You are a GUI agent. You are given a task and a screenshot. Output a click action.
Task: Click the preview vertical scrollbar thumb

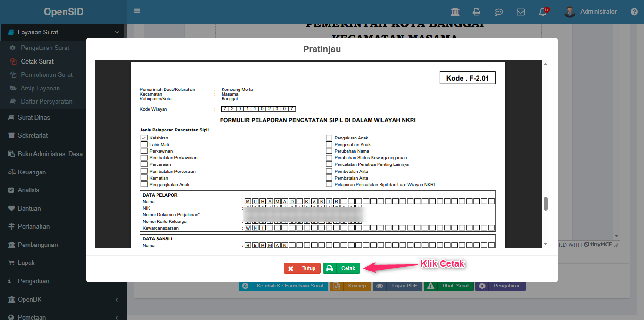click(545, 204)
